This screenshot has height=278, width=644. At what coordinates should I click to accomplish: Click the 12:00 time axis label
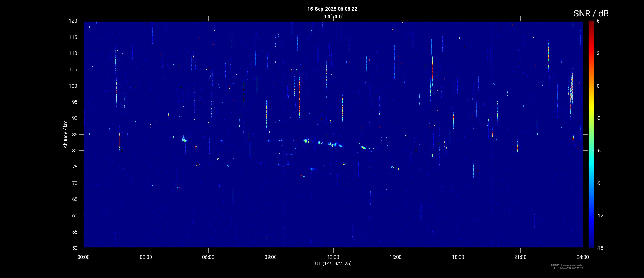[333, 257]
